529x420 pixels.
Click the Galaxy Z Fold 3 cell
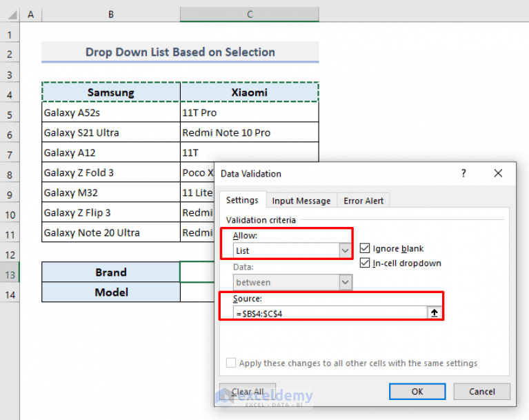pos(111,172)
